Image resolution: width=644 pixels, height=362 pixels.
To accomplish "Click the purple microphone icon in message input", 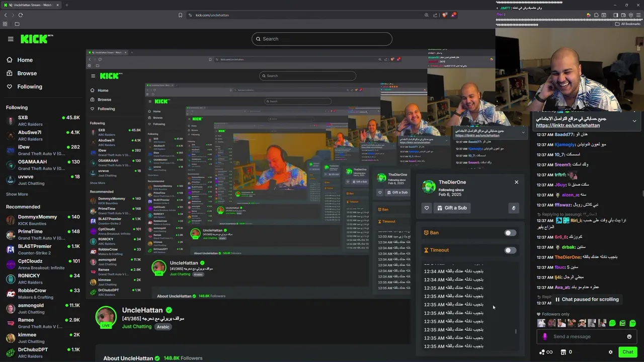I will [544, 336].
